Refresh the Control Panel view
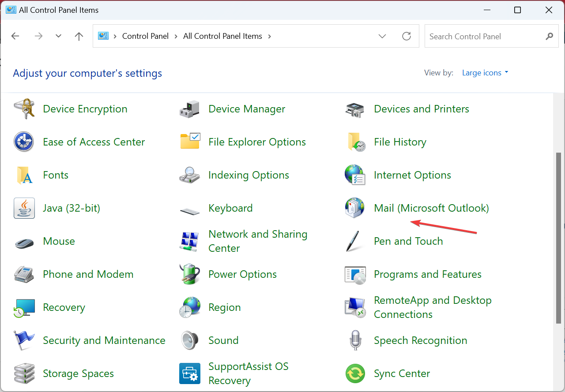Screen dimensions: 565x392 click(x=407, y=36)
